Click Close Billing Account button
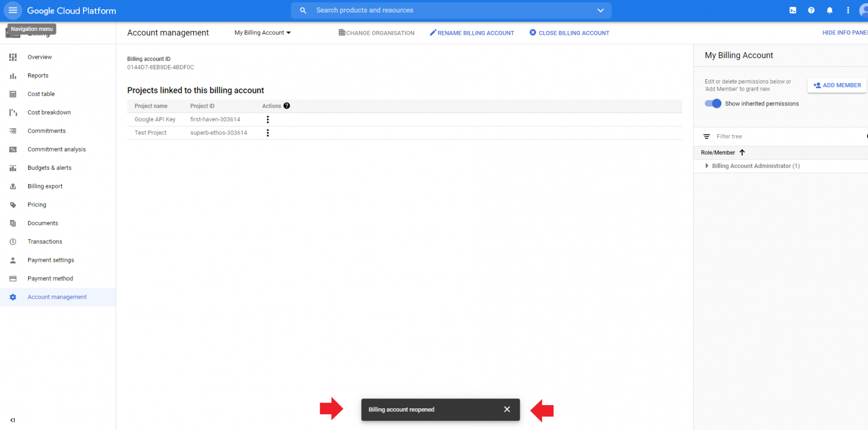The width and height of the screenshot is (868, 430). click(570, 33)
